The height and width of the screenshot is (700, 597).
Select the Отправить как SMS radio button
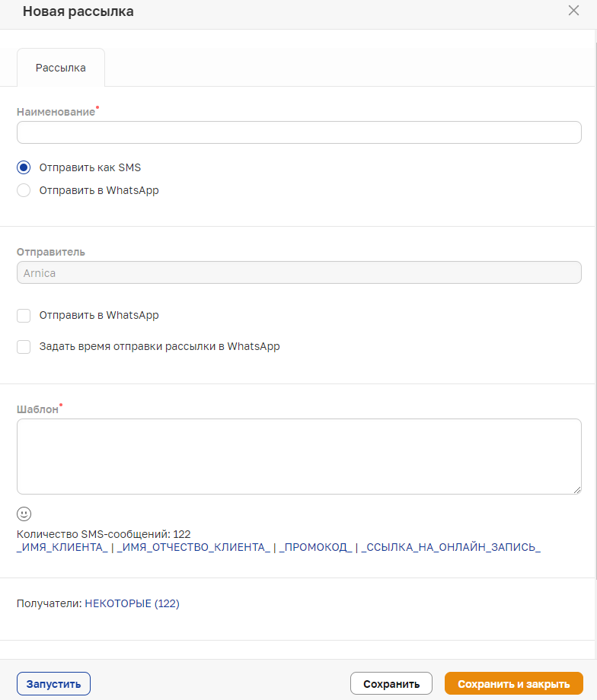[x=24, y=167]
